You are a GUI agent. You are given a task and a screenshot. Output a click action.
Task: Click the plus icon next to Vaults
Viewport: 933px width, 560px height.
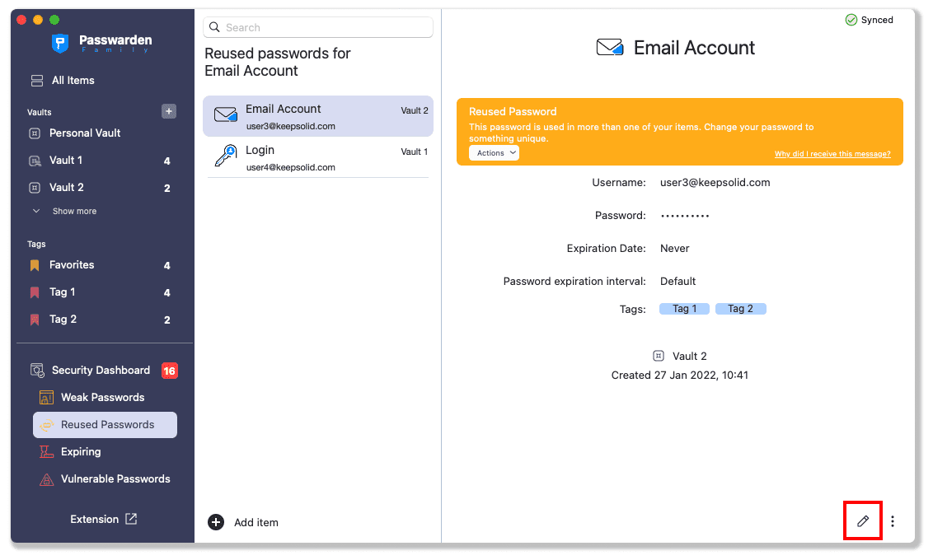169,111
